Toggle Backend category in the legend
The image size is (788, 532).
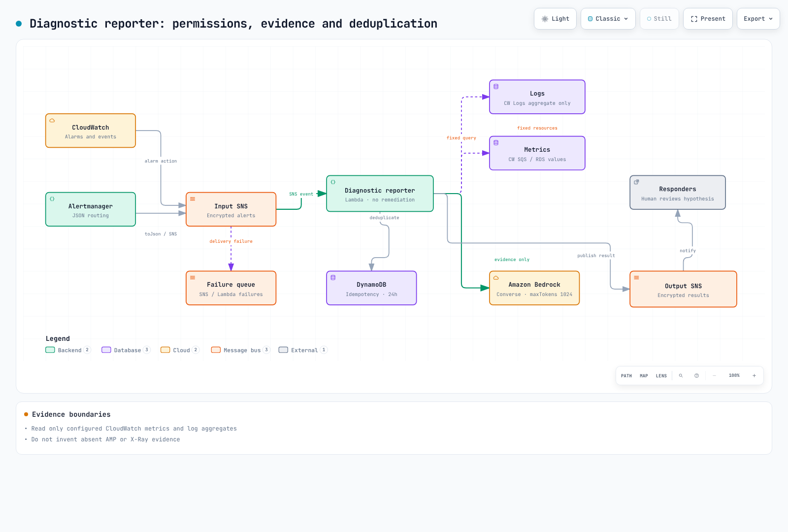point(68,350)
